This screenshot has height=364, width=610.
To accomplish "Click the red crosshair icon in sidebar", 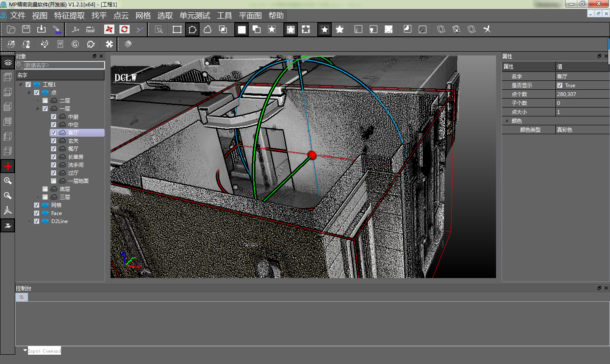I will [8, 166].
